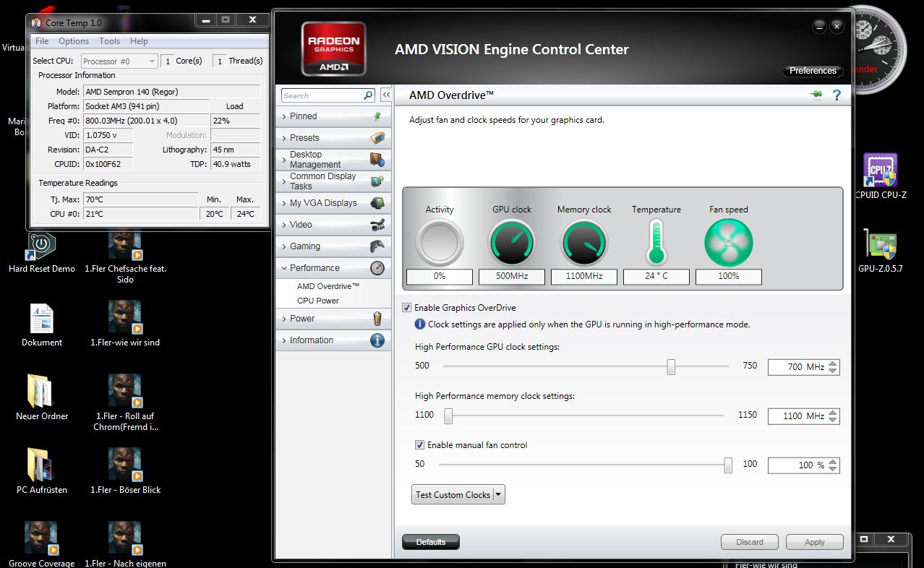Decrease memory clock MHz with down arrow
The height and width of the screenshot is (568, 924).
[x=833, y=420]
